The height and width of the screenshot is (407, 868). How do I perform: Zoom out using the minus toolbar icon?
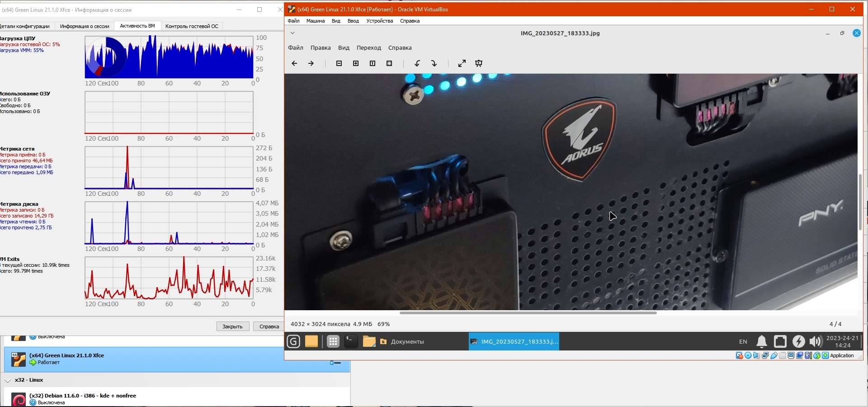click(x=339, y=64)
